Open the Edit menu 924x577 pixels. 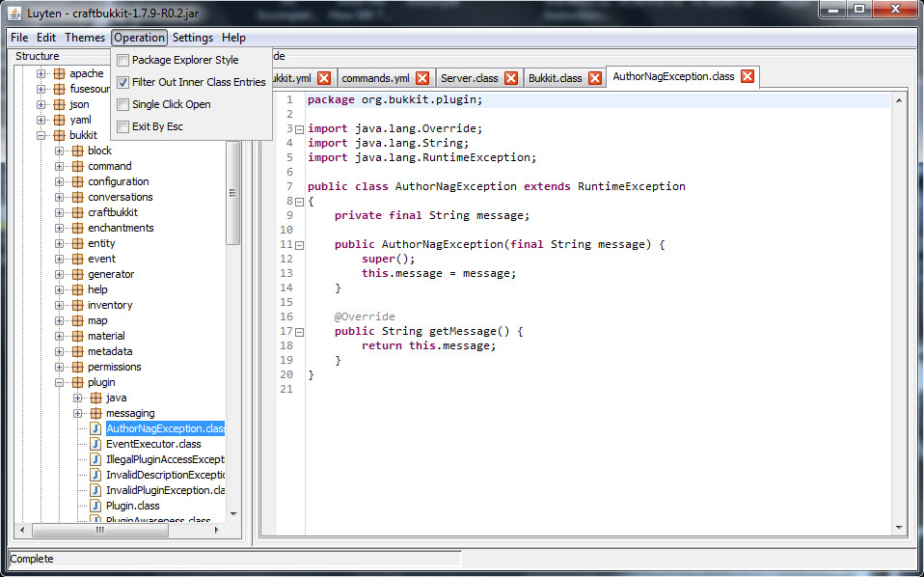click(x=46, y=38)
